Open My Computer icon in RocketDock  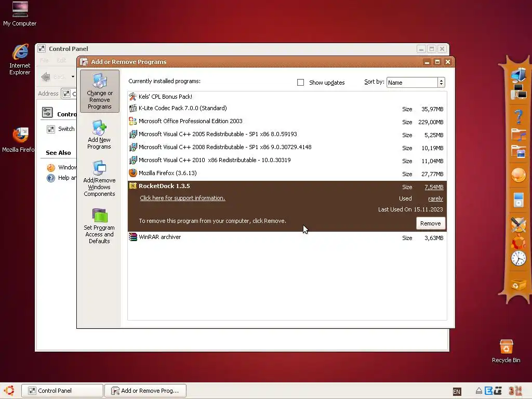518,75
